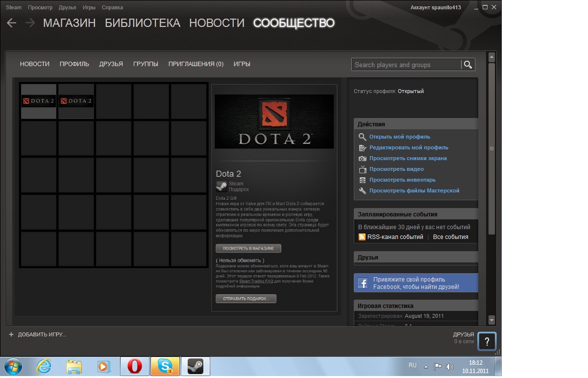Open Windows Media Player from the taskbar
Viewport: 588px width, 378px height.
click(104, 367)
